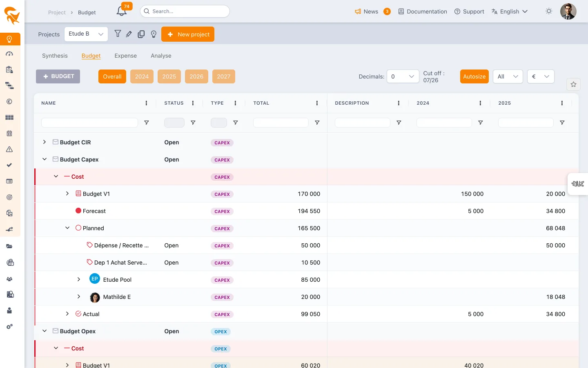This screenshot has width=588, height=368.
Task: Click the New project button
Action: (x=188, y=34)
